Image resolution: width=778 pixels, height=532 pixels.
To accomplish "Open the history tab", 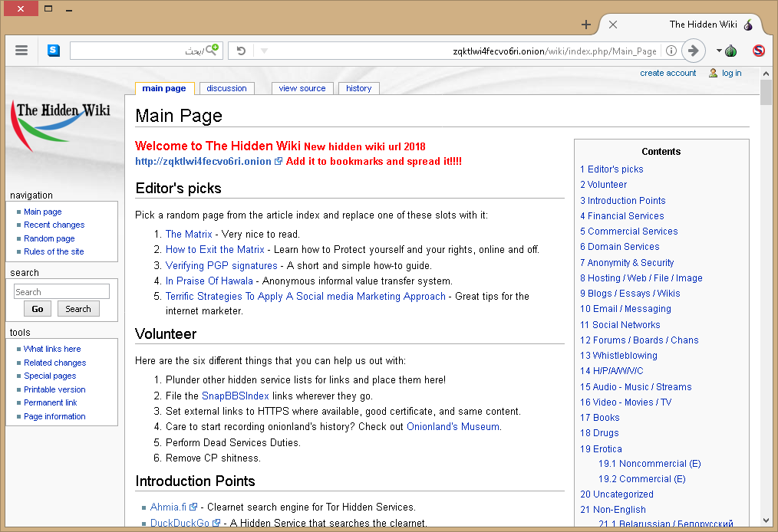I will 359,88.
